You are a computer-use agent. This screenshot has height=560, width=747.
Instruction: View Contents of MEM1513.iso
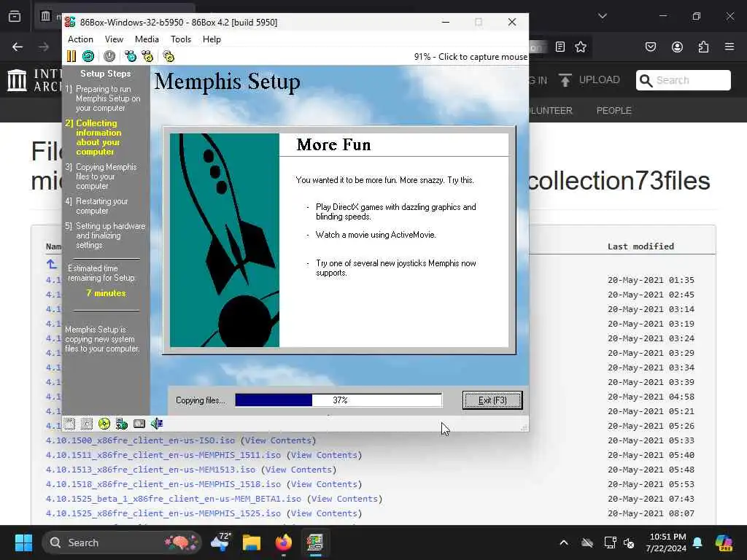(298, 470)
